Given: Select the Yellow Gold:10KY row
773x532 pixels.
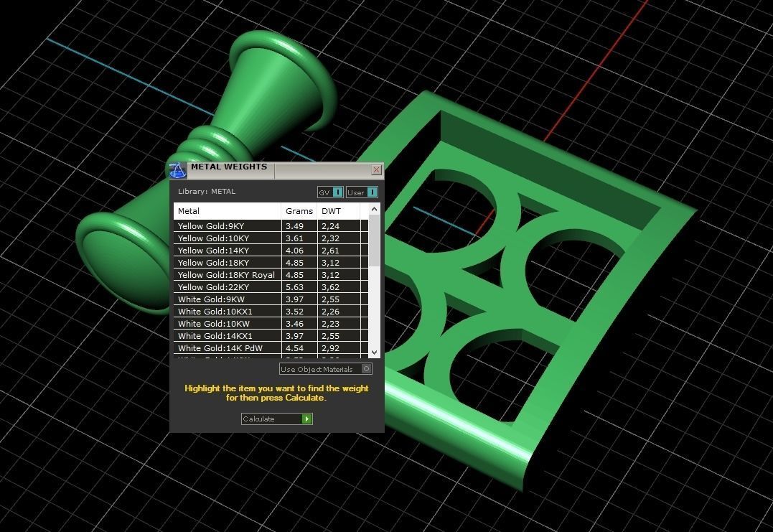Looking at the screenshot, I should [x=271, y=238].
